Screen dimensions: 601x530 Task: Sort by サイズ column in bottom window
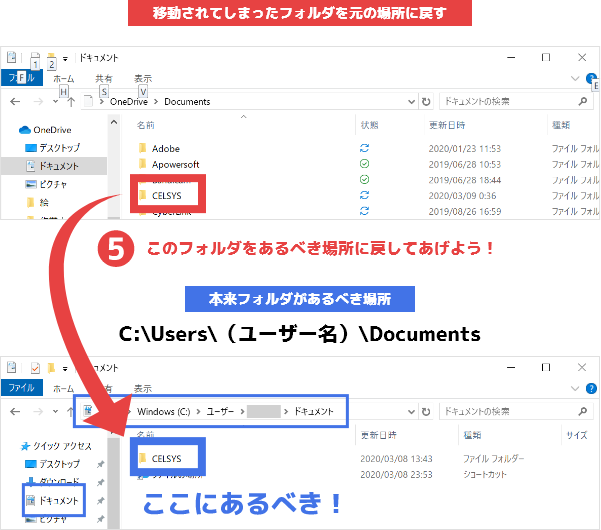[576, 435]
